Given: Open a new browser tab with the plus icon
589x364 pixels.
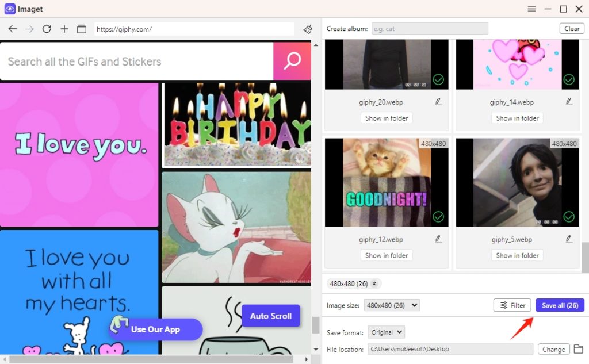Looking at the screenshot, I should pos(64,28).
